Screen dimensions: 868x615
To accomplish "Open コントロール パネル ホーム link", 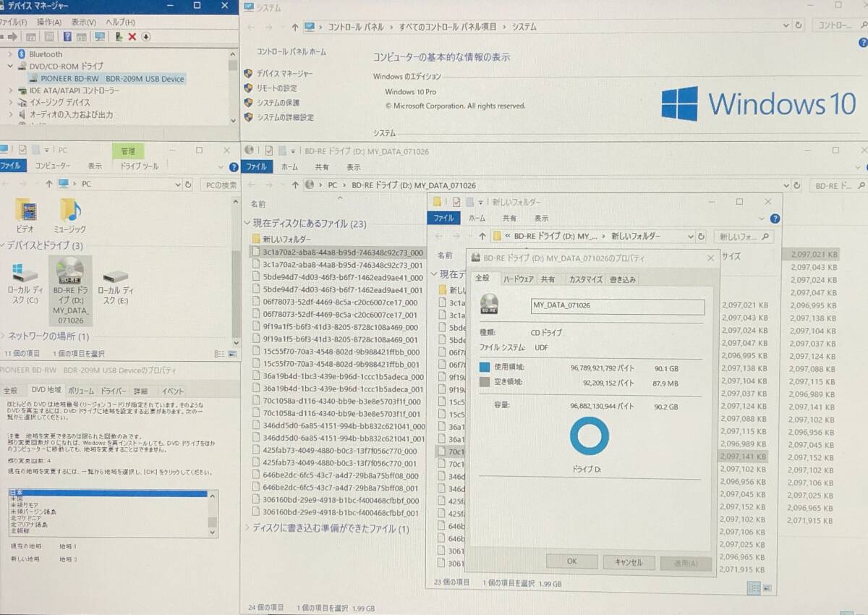I will tap(292, 52).
